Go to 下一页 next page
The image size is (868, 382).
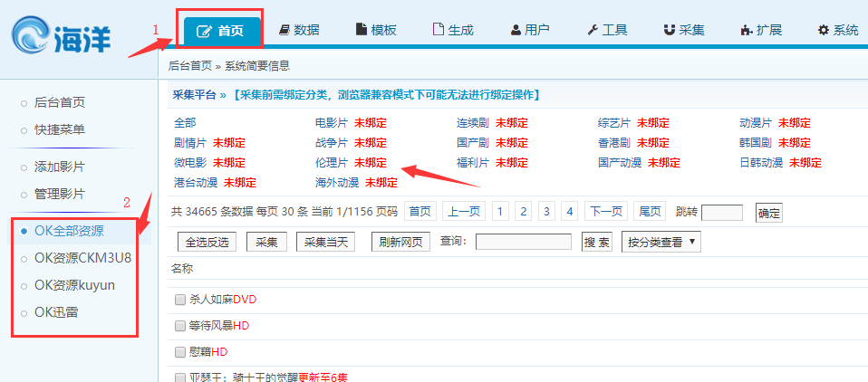605,211
